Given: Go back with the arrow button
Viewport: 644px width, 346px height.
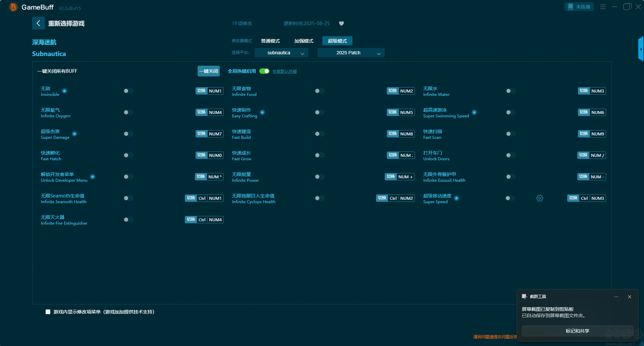Looking at the screenshot, I should point(39,23).
